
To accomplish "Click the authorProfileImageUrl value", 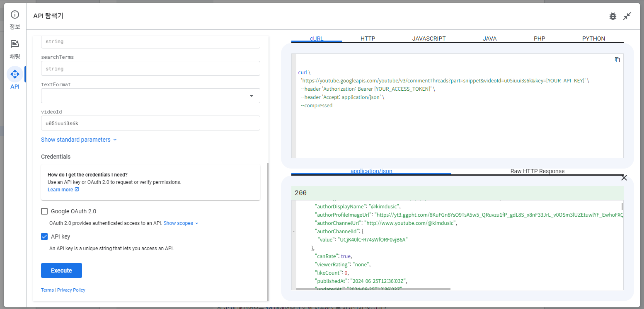I will click(x=499, y=215).
